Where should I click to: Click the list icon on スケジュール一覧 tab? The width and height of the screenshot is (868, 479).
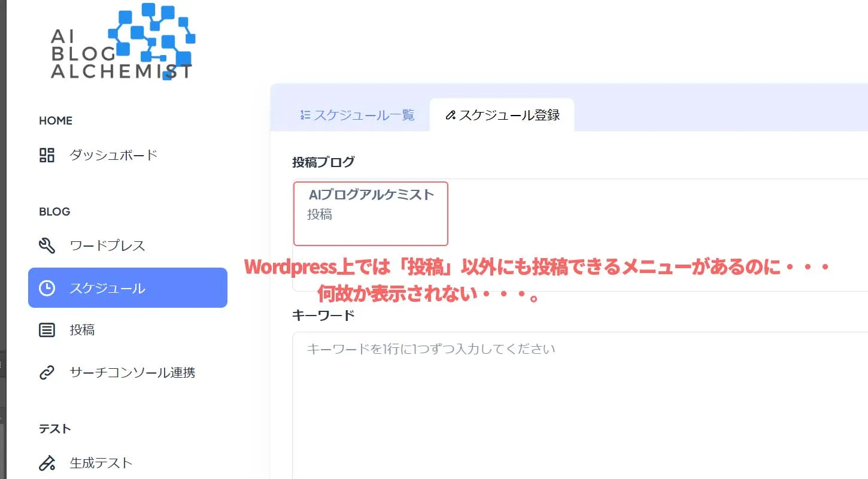click(x=305, y=115)
